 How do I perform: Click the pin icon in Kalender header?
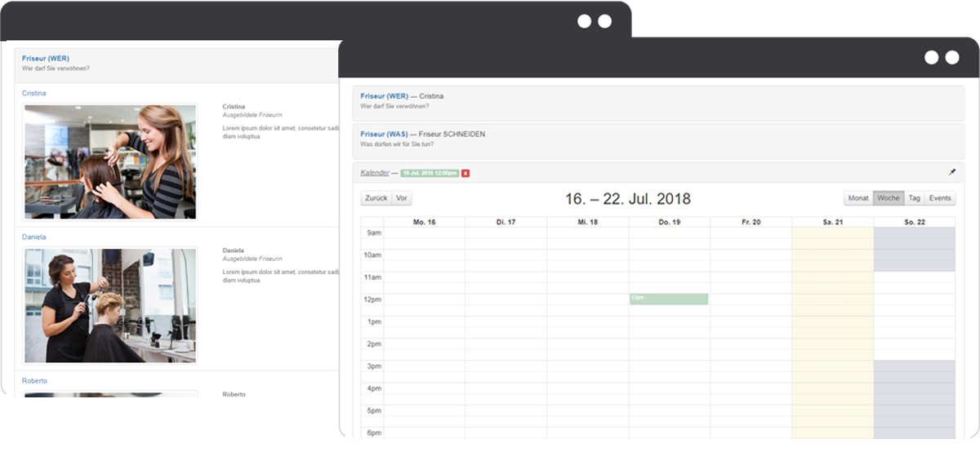point(952,173)
